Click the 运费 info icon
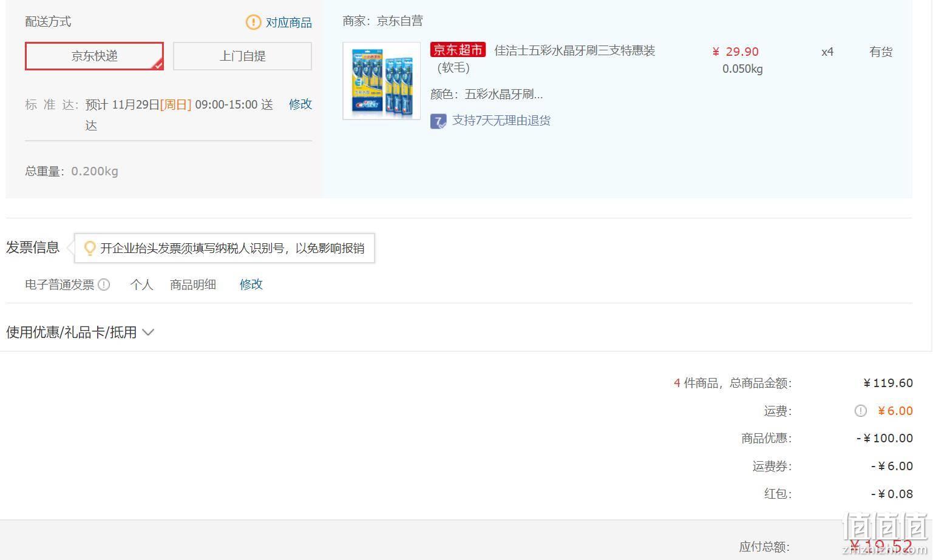 click(x=861, y=411)
